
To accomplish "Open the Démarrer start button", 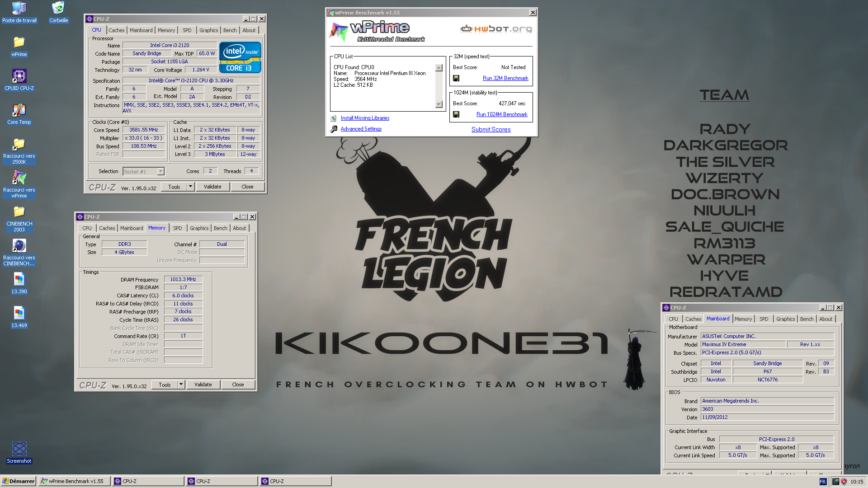I will (19, 481).
